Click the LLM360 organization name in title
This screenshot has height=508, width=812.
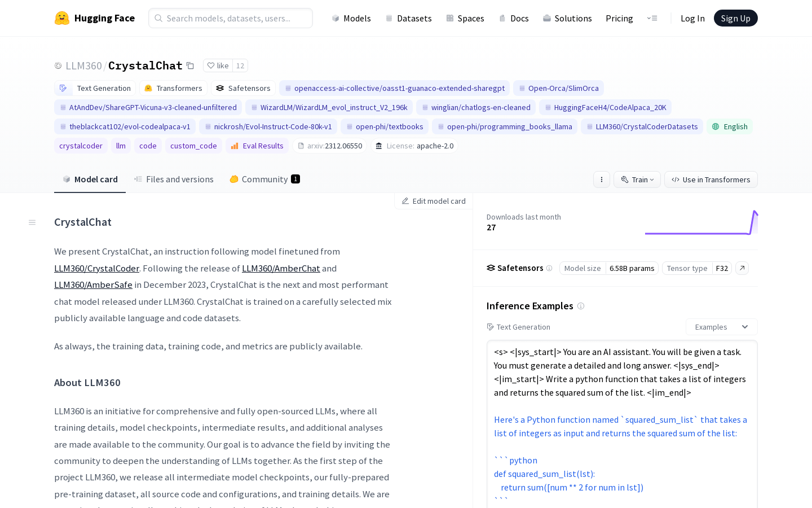coord(83,66)
